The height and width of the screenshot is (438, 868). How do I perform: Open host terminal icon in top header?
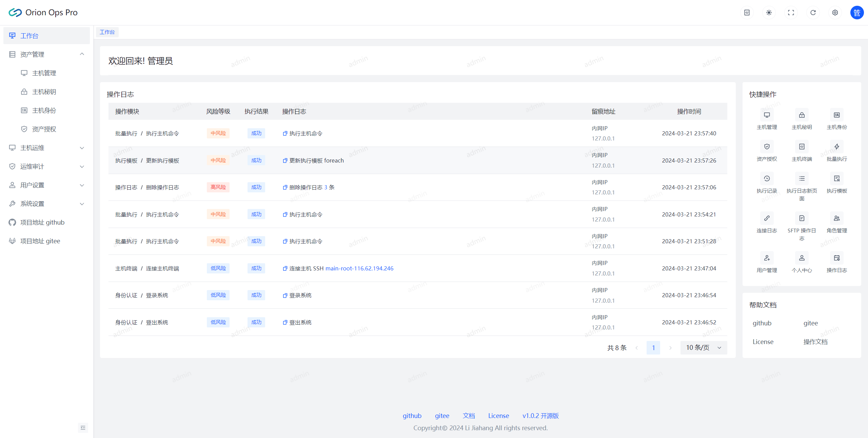(747, 13)
